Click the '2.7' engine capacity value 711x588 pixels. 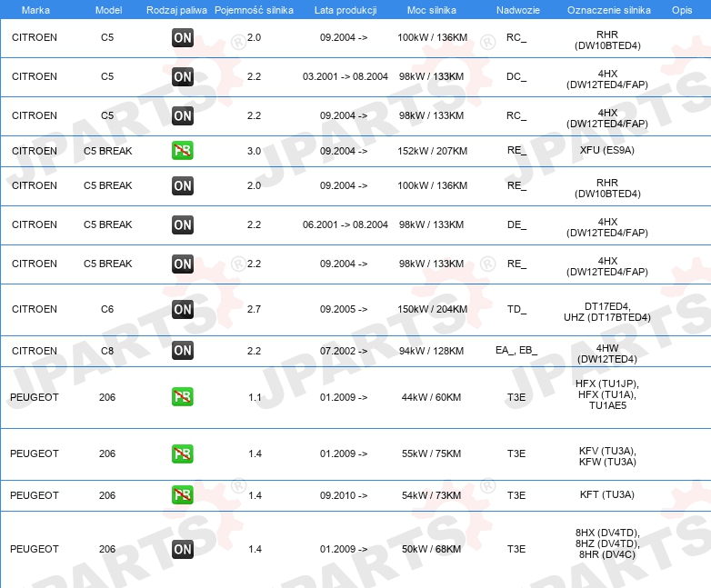[254, 309]
